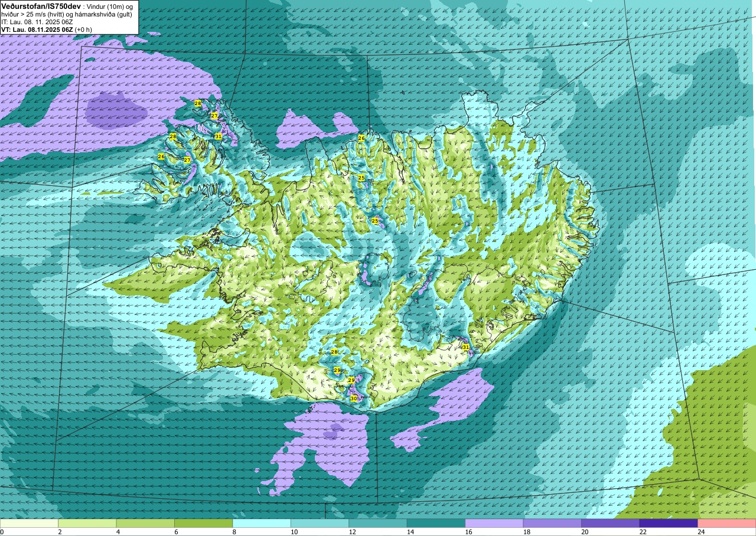Click the legend scale number '0'
This screenshot has height=536, width=756.
(x=2, y=532)
